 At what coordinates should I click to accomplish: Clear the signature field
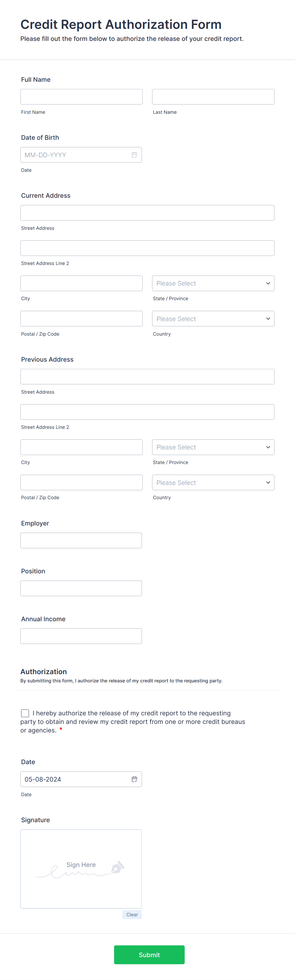click(132, 915)
